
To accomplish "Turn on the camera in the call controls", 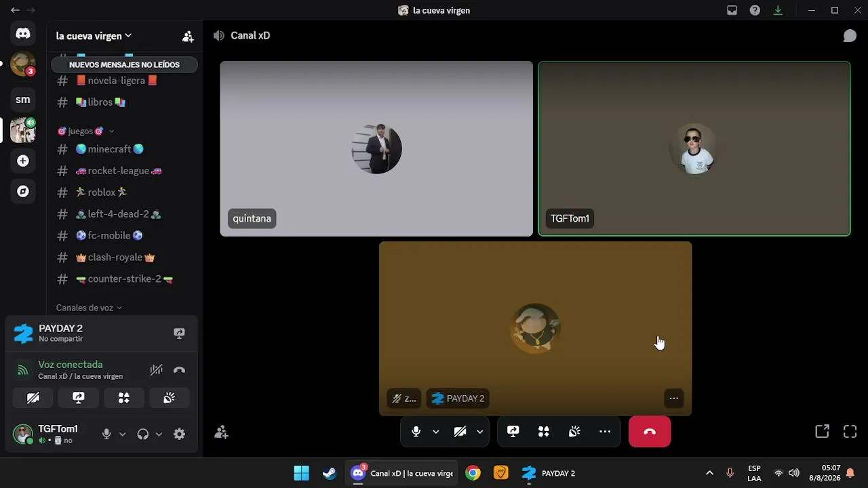I will click(x=460, y=432).
